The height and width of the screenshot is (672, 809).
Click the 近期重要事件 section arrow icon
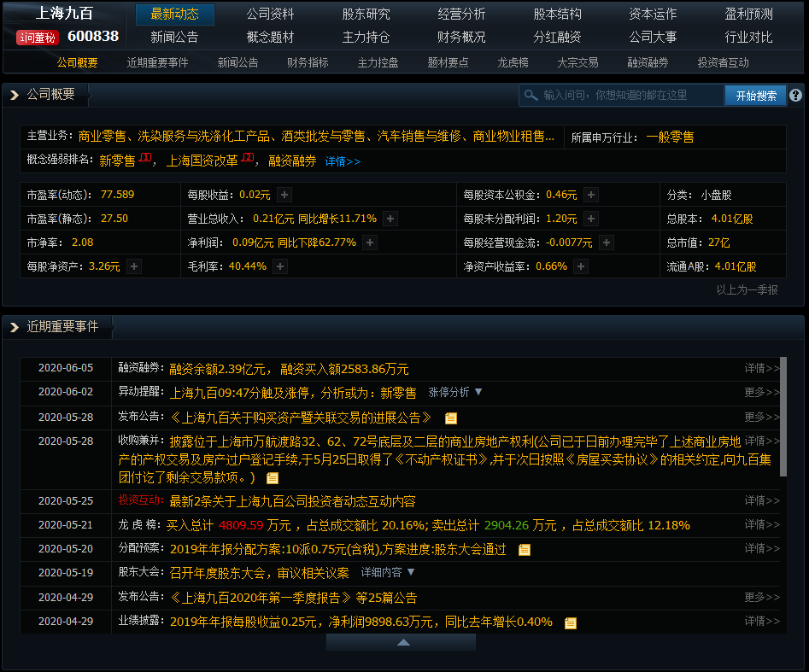[15, 328]
